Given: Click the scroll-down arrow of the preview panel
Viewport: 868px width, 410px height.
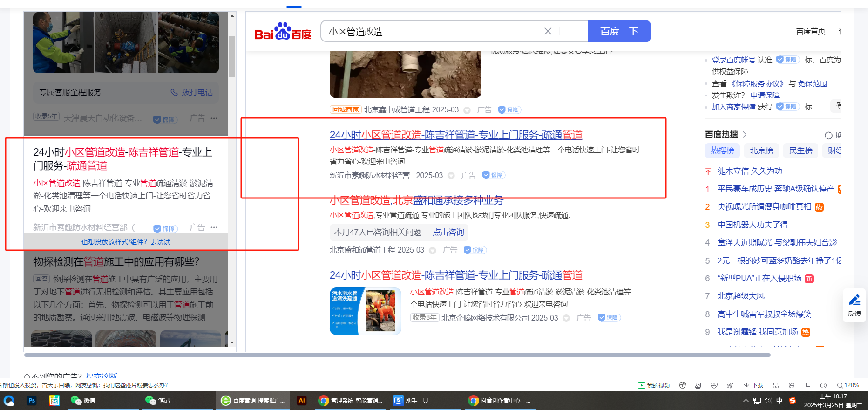Looking at the screenshot, I should pos(232,343).
